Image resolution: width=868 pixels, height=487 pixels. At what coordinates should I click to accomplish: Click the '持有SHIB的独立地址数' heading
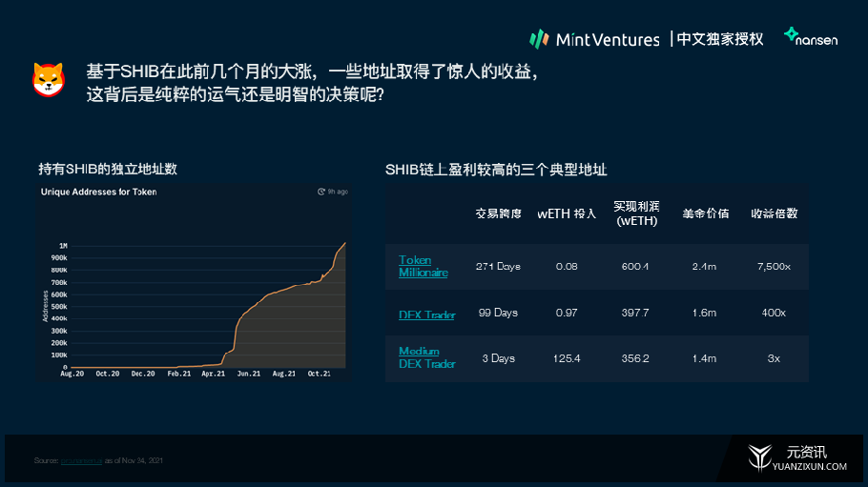108,169
